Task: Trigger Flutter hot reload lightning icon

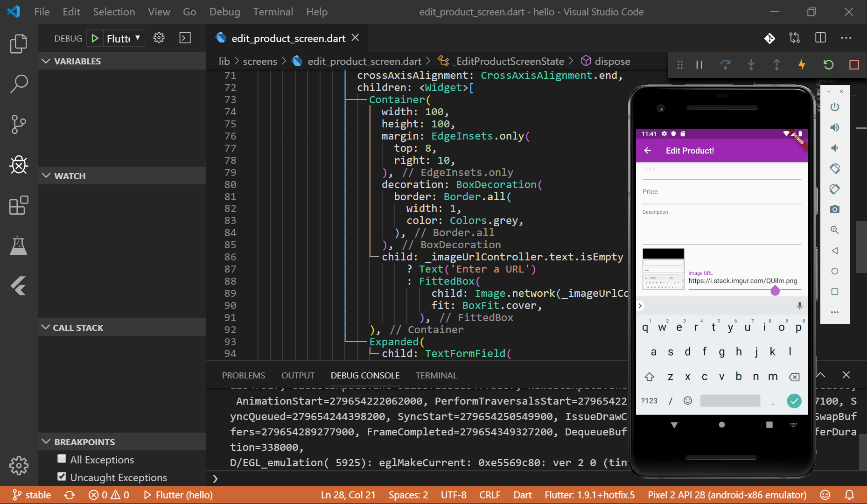Action: pyautogui.click(x=802, y=65)
